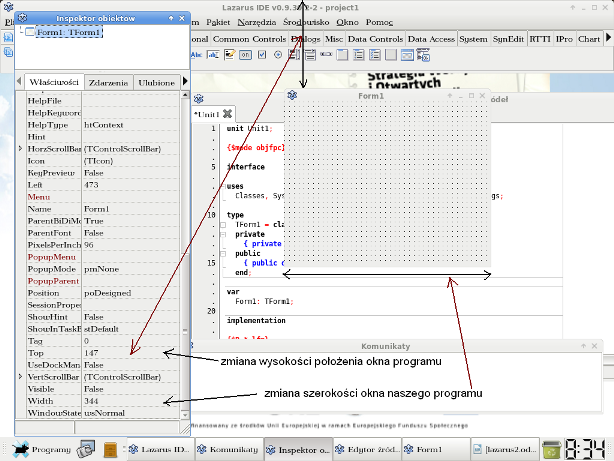Click the Width property value 344
The height and width of the screenshot is (461, 614).
131,401
